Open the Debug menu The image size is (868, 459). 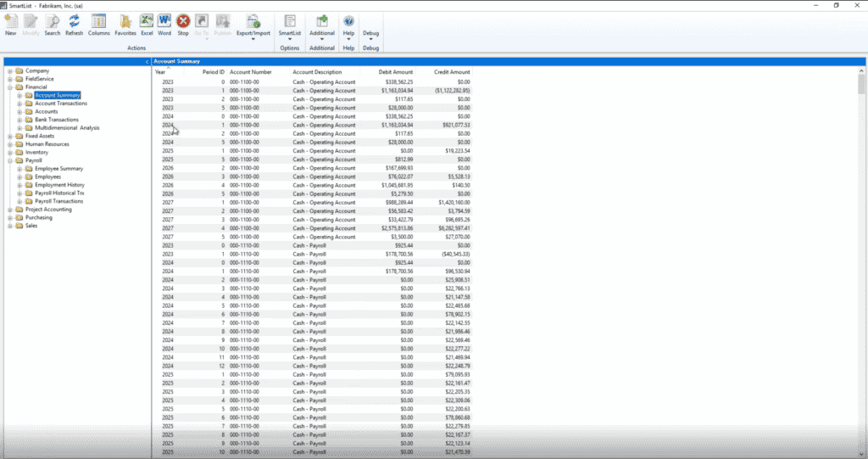click(x=370, y=25)
